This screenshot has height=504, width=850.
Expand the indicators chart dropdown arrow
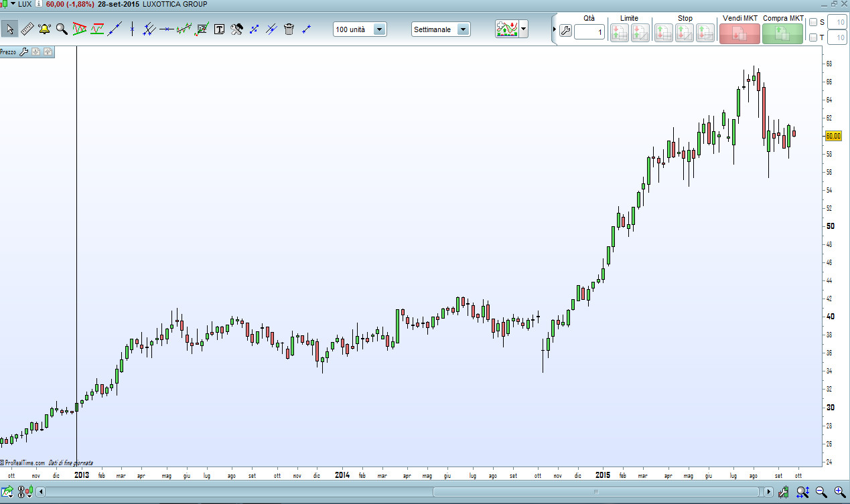click(523, 29)
